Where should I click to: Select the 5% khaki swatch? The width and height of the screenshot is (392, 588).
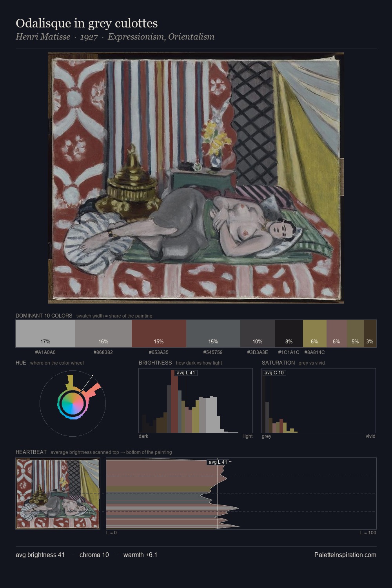(x=355, y=334)
